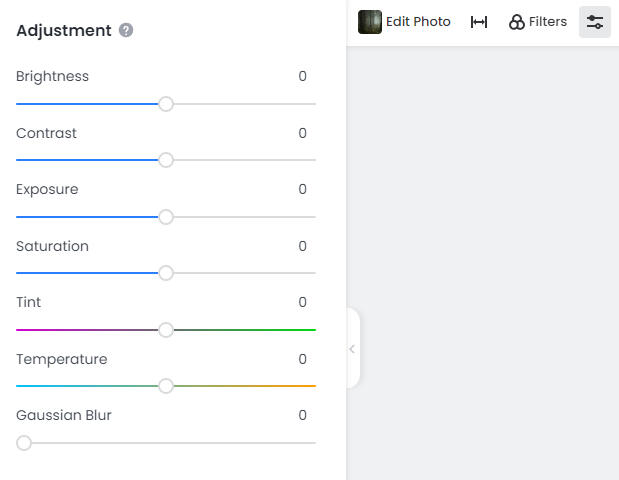The width and height of the screenshot is (619, 480).
Task: Click the Brightness value field
Action: [302, 77]
